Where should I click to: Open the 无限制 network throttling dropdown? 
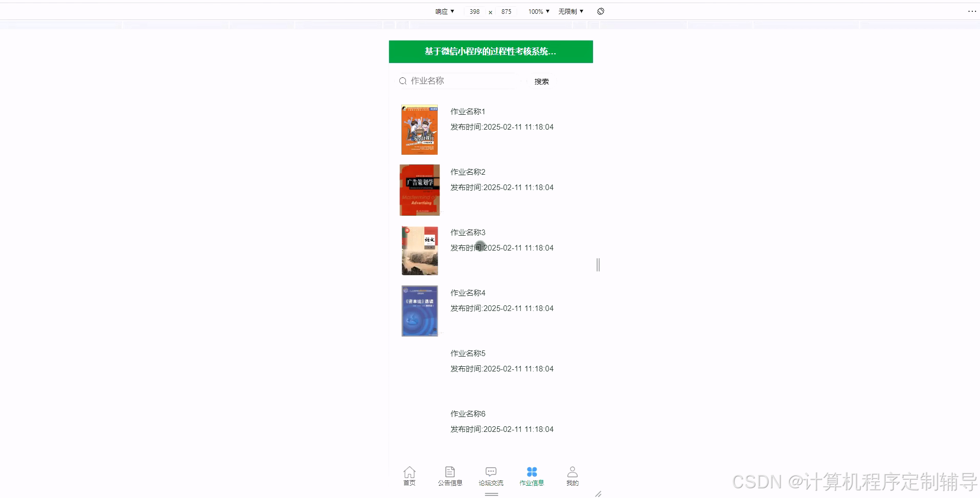pyautogui.click(x=569, y=11)
